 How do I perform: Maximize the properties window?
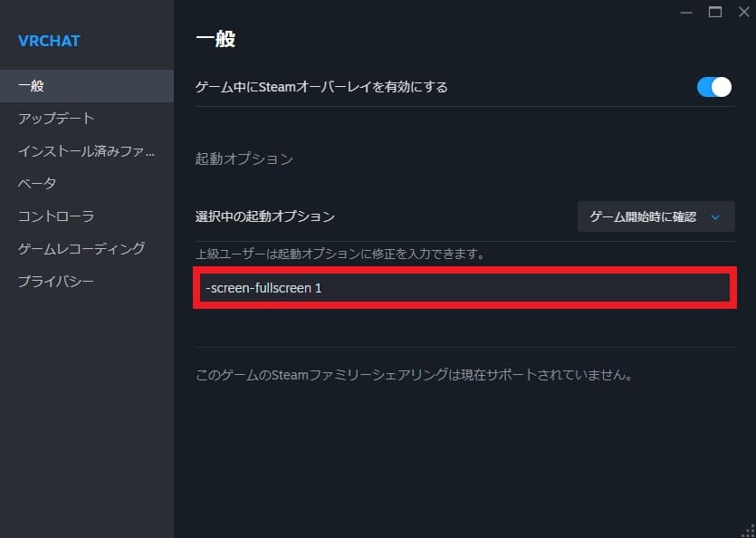click(x=715, y=13)
